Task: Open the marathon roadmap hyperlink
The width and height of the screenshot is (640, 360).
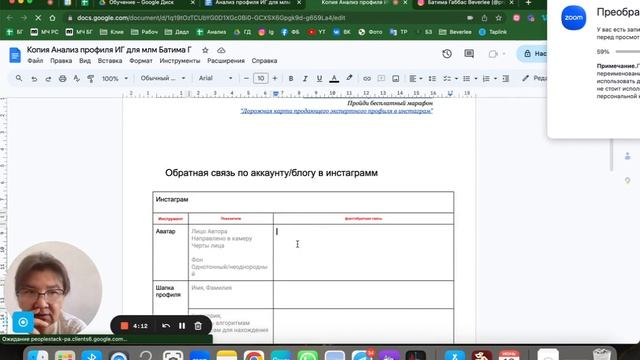Action: [x=337, y=111]
